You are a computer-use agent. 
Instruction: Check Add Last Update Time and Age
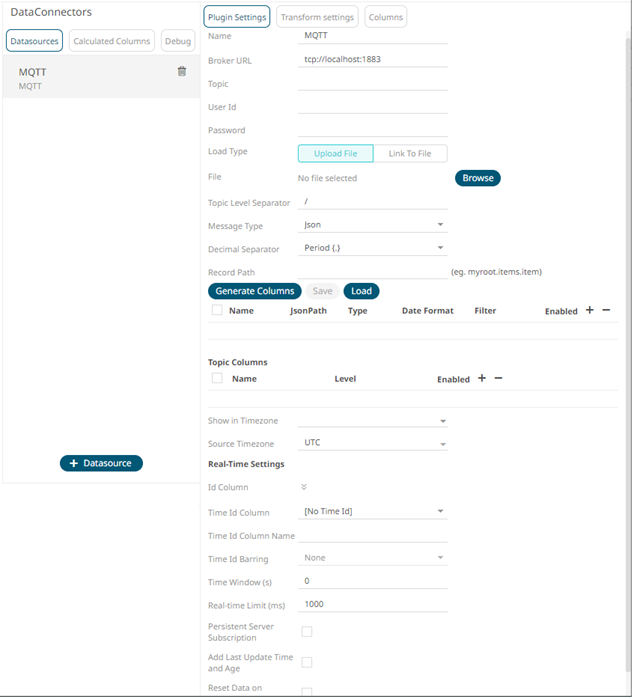click(x=307, y=662)
